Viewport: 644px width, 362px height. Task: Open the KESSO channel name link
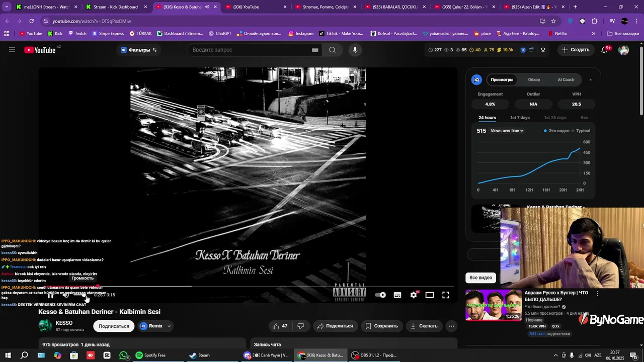[x=64, y=323]
